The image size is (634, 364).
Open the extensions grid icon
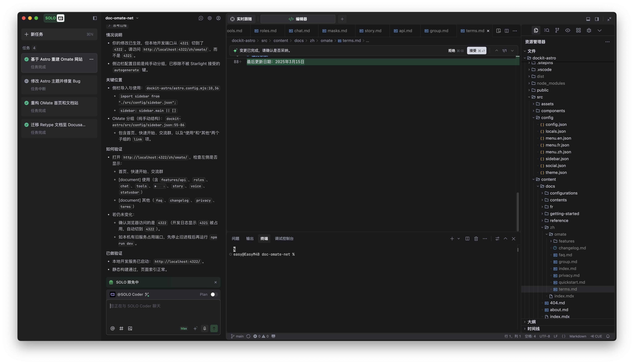point(578,30)
